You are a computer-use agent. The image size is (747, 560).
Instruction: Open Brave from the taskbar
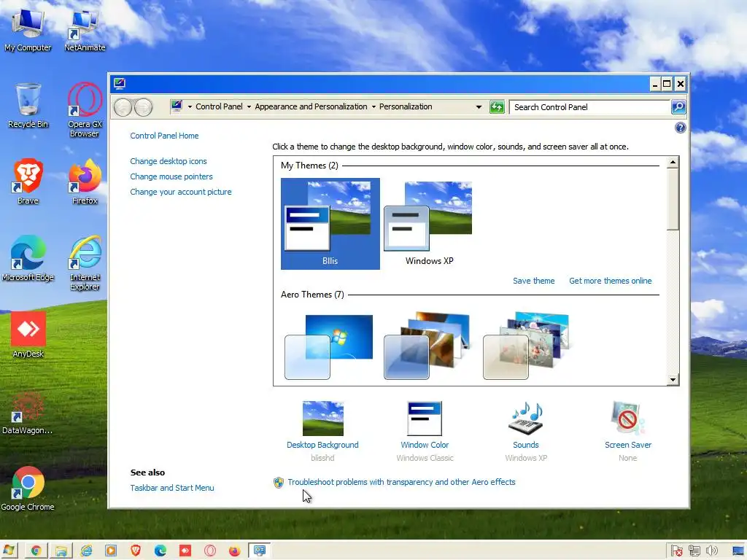[x=136, y=551]
